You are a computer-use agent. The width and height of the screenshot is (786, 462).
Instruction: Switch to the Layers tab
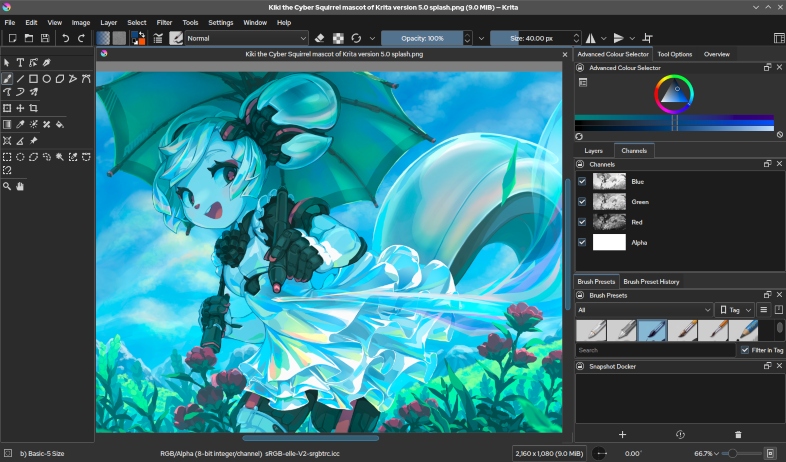(594, 151)
